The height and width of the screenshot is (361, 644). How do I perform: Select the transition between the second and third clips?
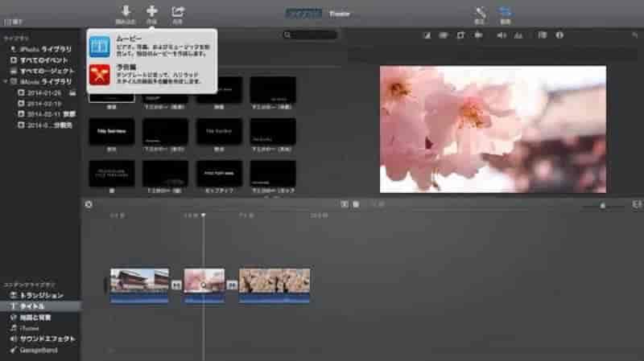[232, 285]
